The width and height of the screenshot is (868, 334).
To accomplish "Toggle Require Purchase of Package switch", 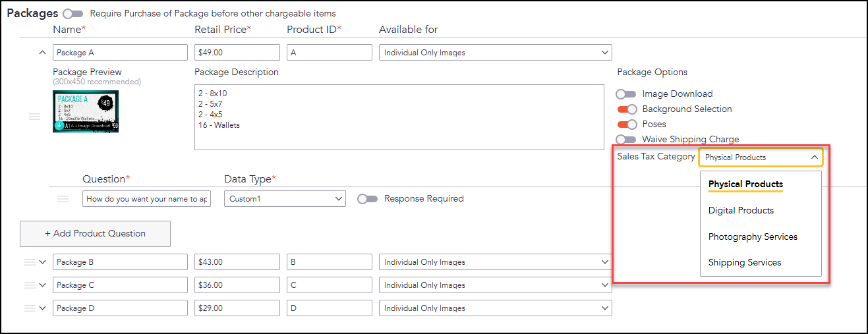I will 74,14.
